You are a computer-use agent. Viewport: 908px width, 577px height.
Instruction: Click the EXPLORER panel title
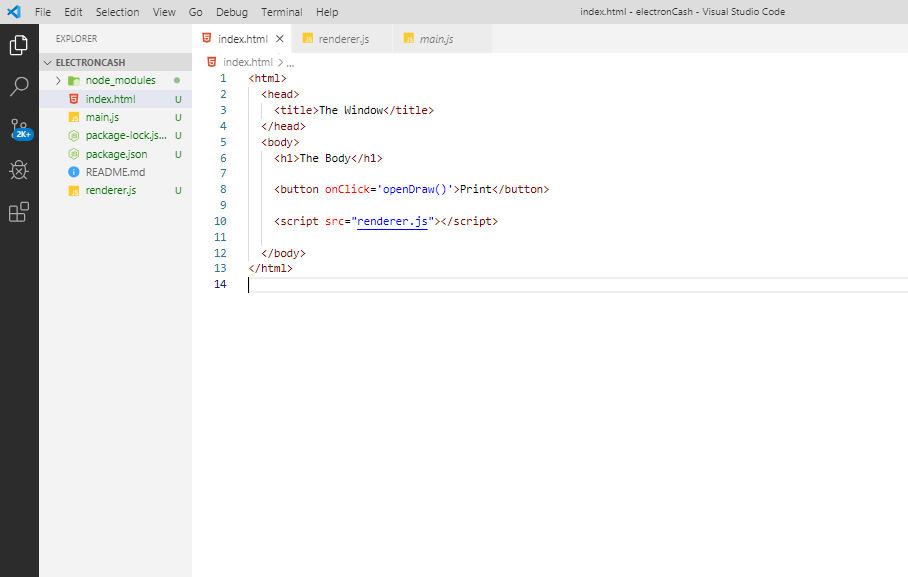click(76, 39)
